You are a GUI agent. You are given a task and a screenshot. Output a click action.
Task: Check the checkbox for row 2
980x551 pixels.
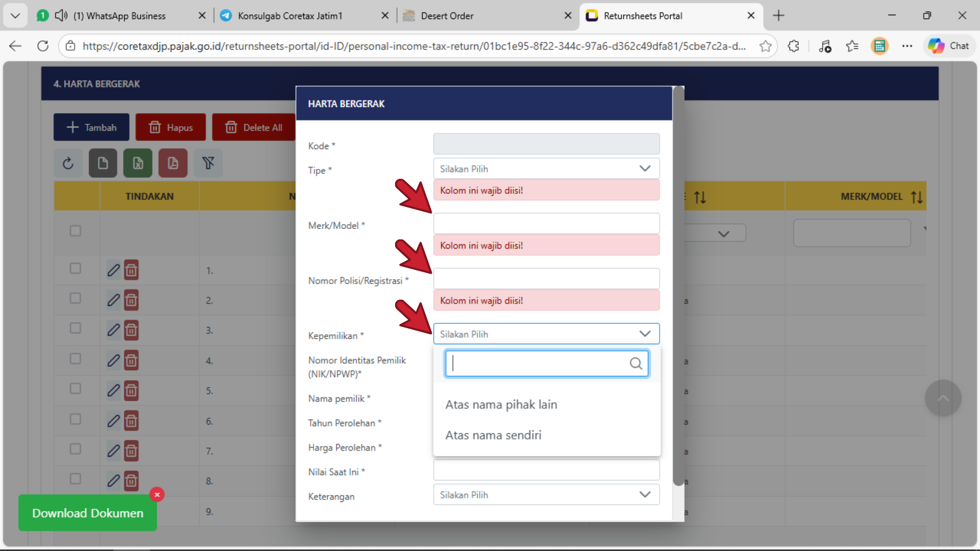(x=75, y=298)
